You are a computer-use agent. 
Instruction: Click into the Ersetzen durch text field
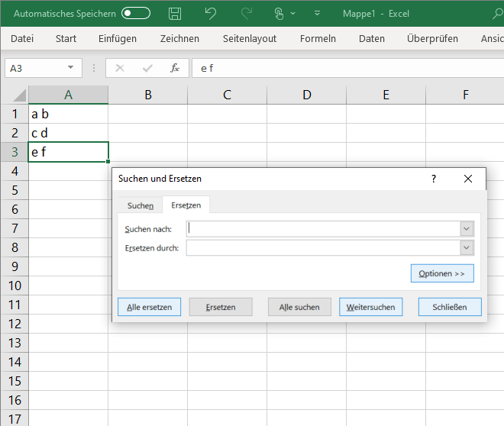click(322, 248)
